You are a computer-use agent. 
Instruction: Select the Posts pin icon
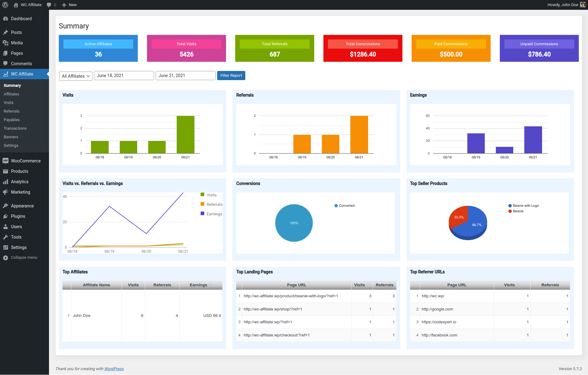click(6, 32)
